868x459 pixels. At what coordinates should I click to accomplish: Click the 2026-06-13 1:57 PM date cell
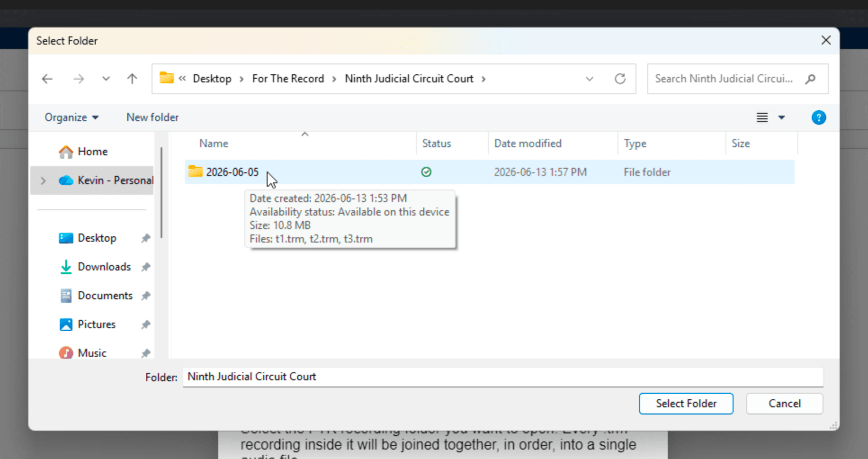click(x=540, y=172)
